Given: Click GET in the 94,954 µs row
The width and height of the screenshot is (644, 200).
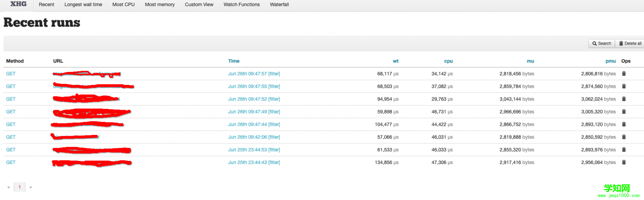Looking at the screenshot, I should click(11, 99).
